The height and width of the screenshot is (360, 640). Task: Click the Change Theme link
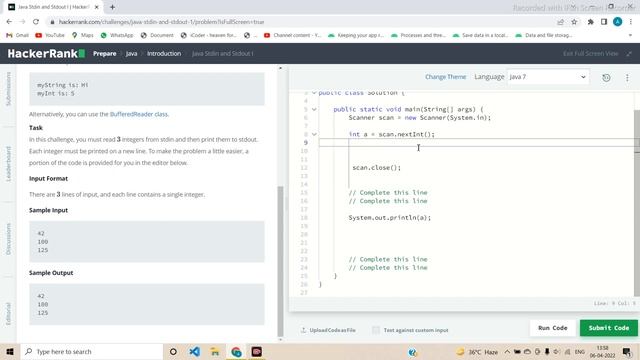[x=445, y=77]
